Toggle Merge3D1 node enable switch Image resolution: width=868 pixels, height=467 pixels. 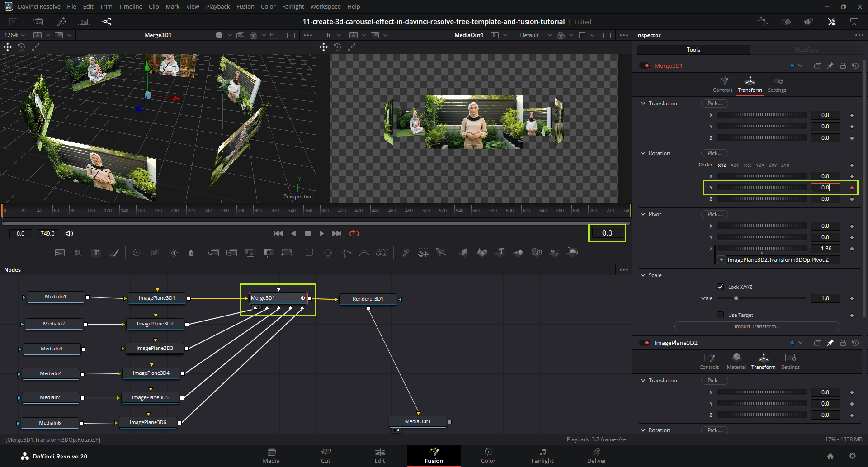(644, 66)
